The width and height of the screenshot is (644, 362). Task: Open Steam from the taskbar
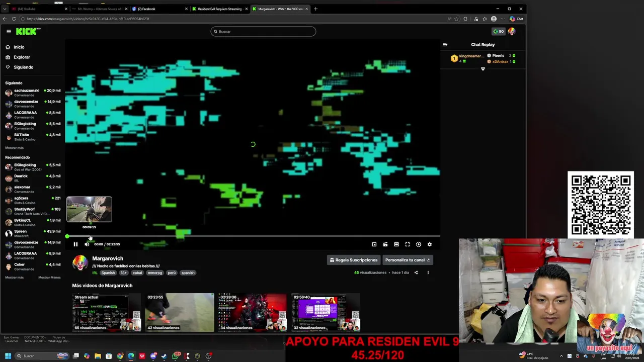[x=164, y=356]
